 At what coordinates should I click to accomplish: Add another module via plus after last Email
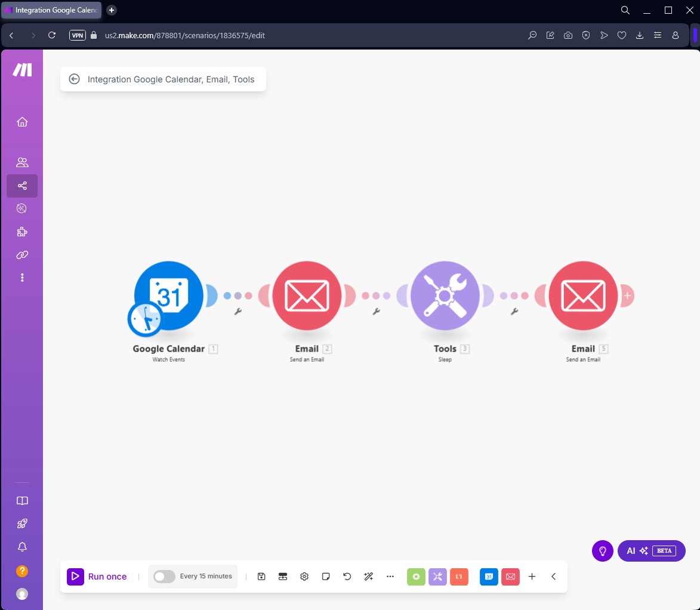pos(627,295)
